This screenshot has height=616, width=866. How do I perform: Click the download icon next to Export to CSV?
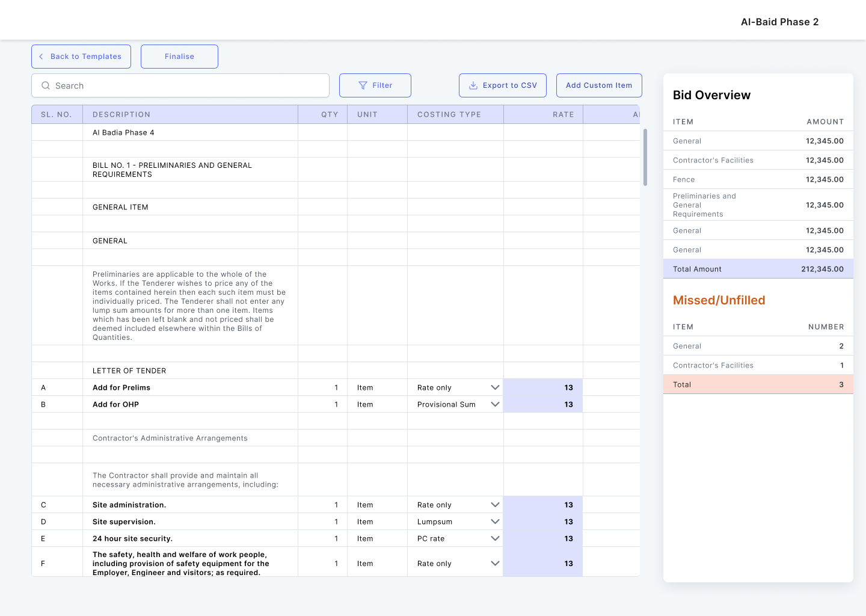click(473, 85)
